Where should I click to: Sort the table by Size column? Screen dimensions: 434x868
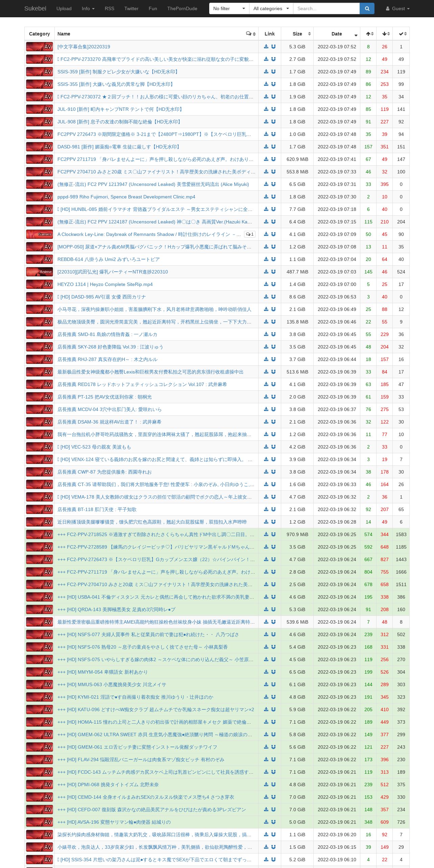coord(297,34)
